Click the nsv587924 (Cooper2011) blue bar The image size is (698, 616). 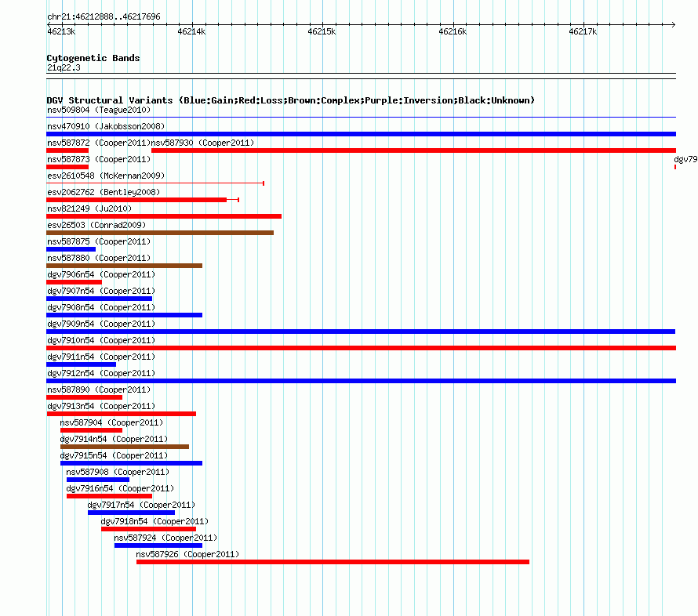pyautogui.click(x=158, y=545)
